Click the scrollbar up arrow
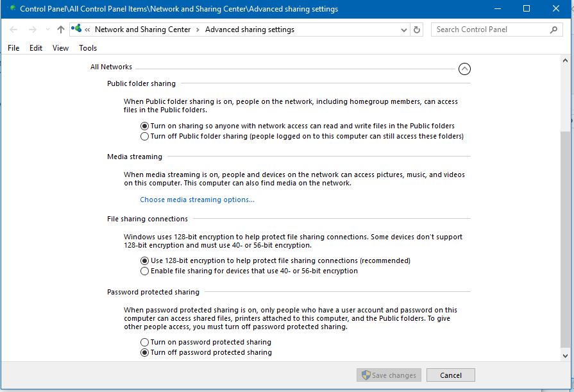The height and width of the screenshot is (392, 574). coord(565,60)
